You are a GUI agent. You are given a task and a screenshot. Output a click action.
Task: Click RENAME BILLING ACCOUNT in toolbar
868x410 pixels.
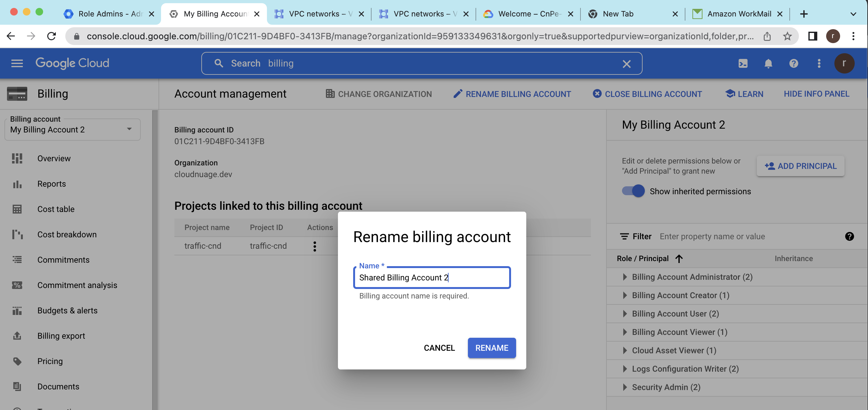click(512, 94)
